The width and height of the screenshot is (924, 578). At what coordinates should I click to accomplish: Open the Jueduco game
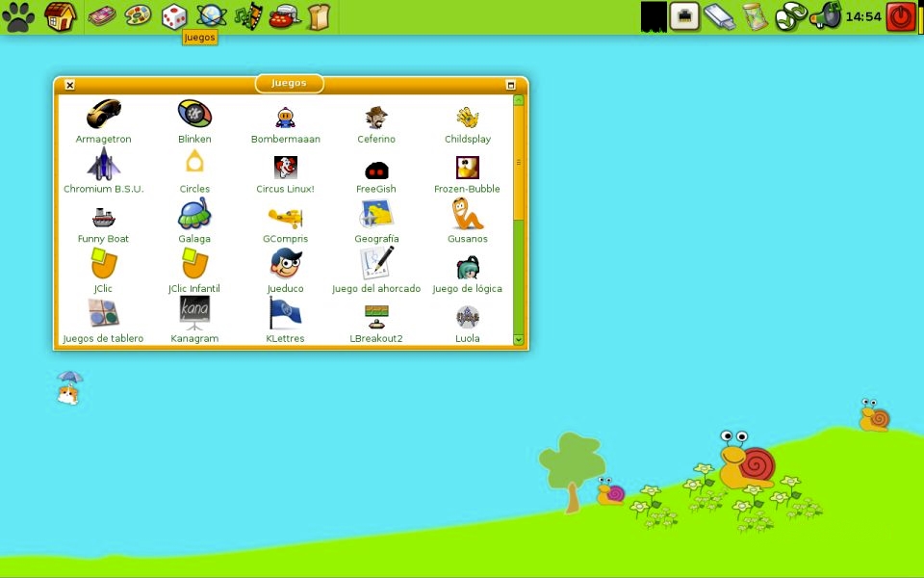285,263
